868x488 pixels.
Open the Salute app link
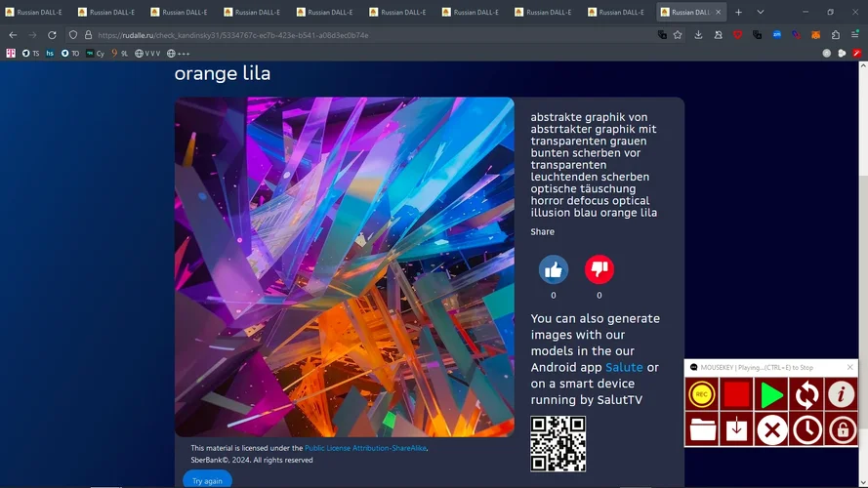click(624, 367)
